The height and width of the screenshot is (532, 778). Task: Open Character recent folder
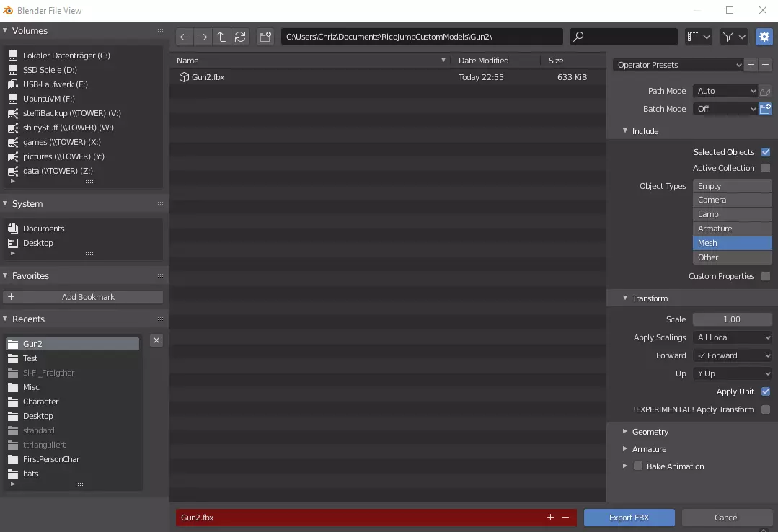coord(72,402)
